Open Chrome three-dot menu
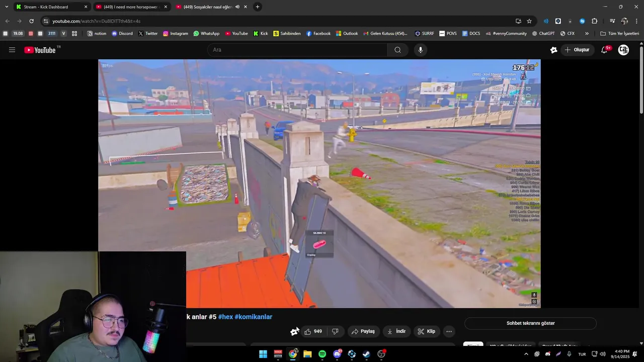Screen dimensions: 644x362 [636, 21]
